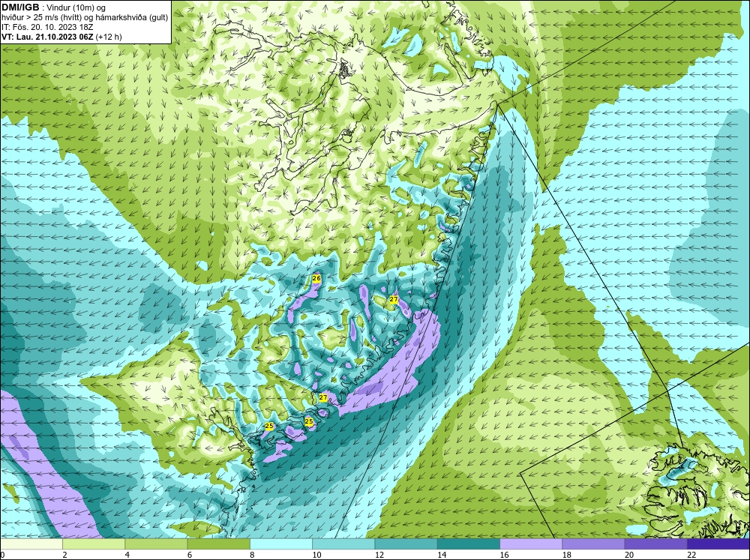Click the 14–16 m/s dark teal legend swatch
750x560 pixels.
click(469, 544)
